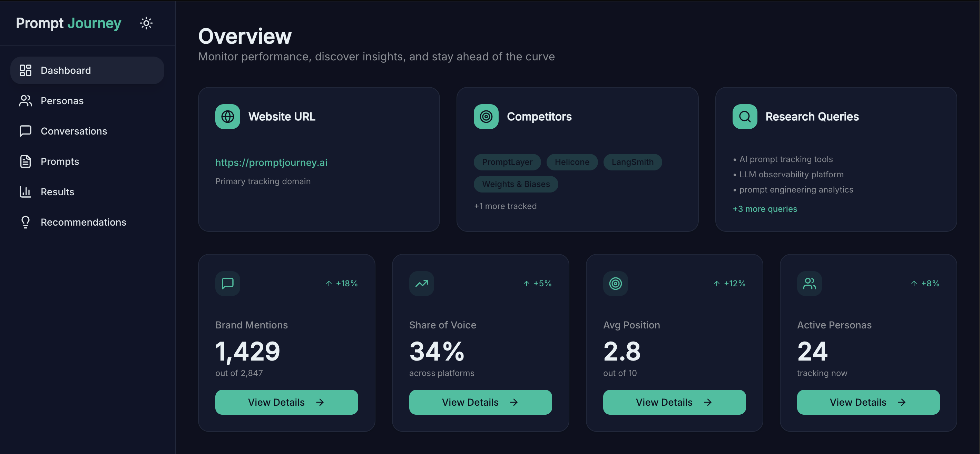Click the Recommendations lightbulb icon
Image resolution: width=980 pixels, height=454 pixels.
pos(25,222)
